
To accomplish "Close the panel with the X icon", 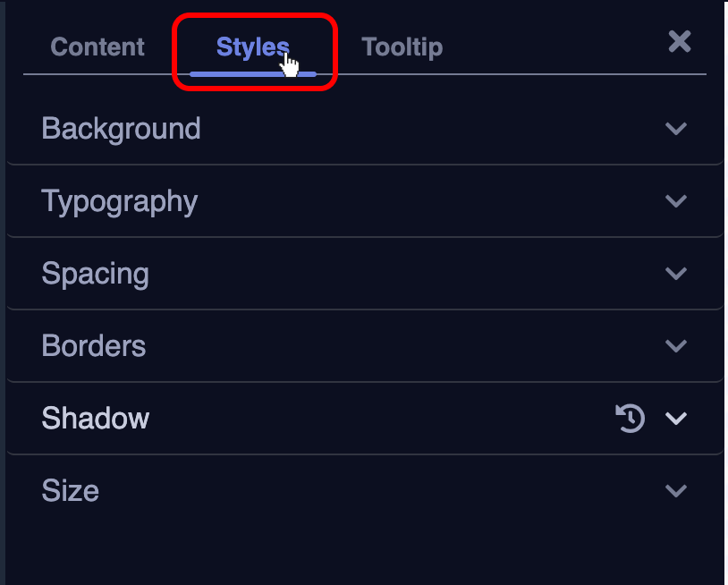I will pos(680,41).
